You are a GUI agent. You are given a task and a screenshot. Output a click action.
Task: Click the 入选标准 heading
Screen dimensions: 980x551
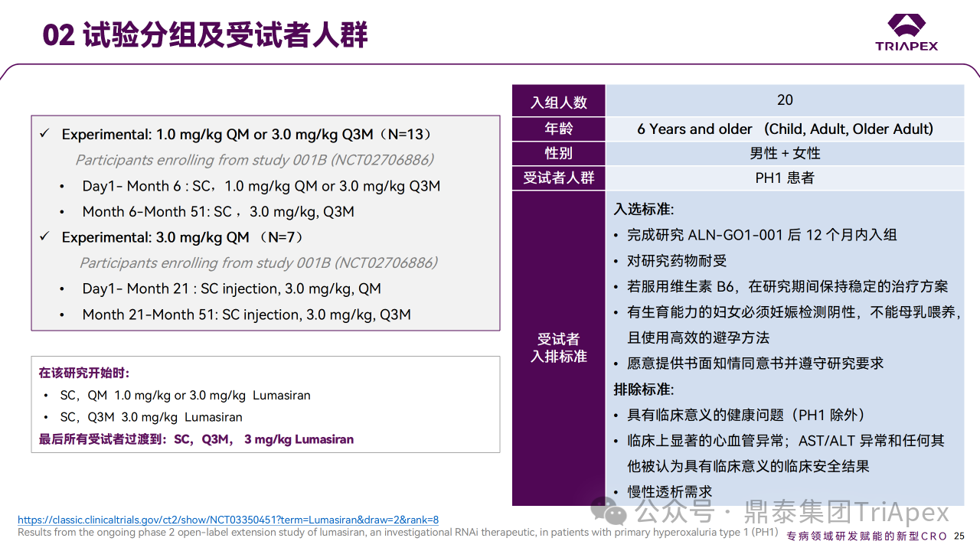point(643,209)
